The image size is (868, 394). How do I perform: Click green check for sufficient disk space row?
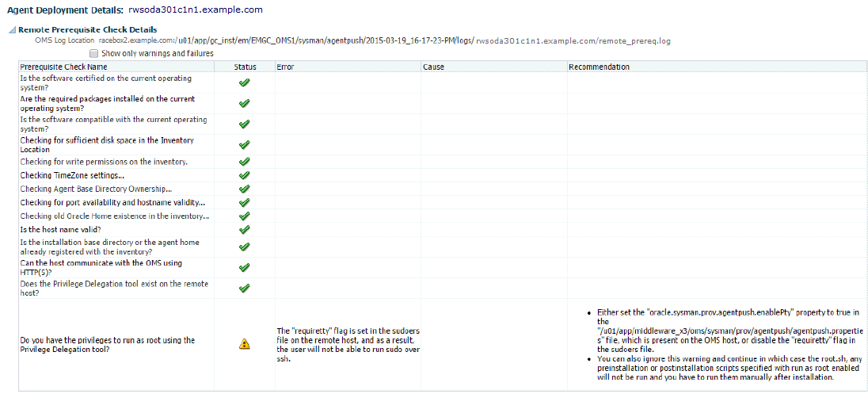pos(244,144)
